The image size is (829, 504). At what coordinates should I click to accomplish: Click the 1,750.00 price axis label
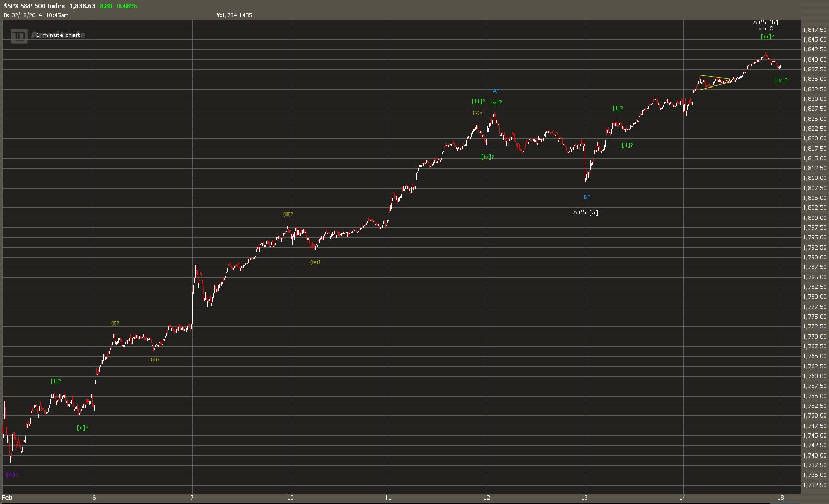815,416
